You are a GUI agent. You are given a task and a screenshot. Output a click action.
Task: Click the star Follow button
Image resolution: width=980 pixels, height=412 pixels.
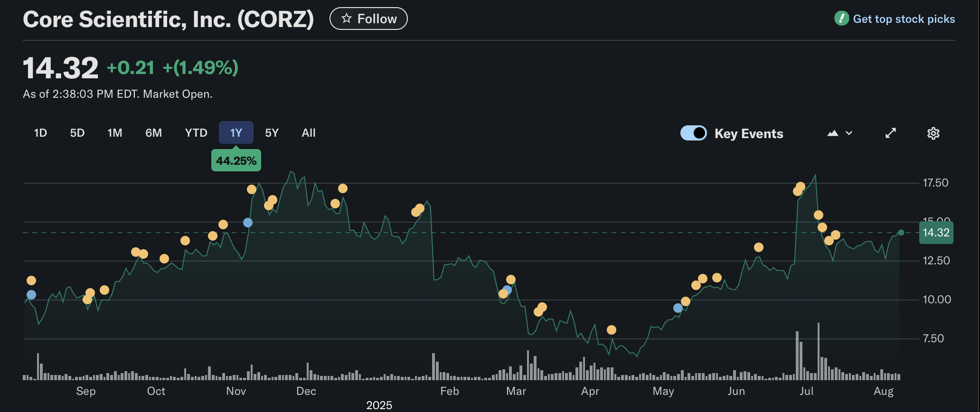pos(368,19)
